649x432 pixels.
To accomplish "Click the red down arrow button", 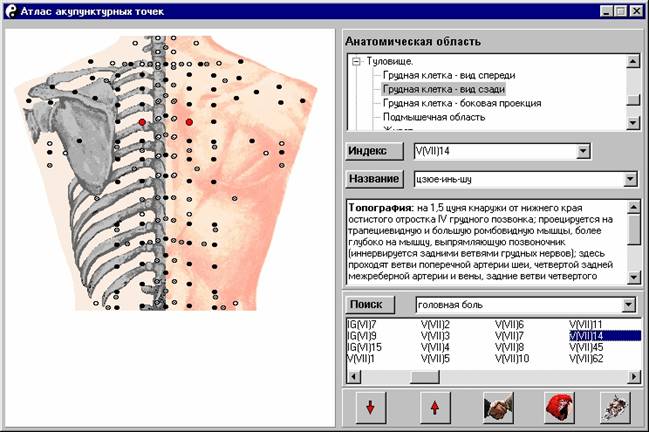I will pos(369,408).
